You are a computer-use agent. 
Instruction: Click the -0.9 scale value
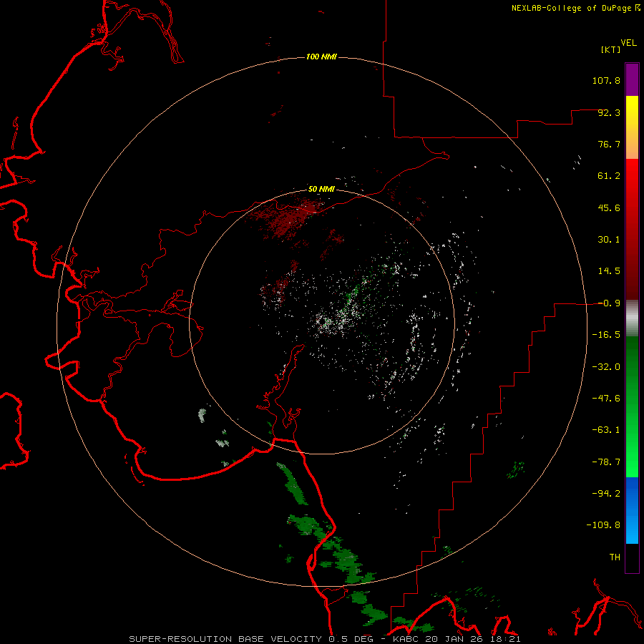point(609,303)
